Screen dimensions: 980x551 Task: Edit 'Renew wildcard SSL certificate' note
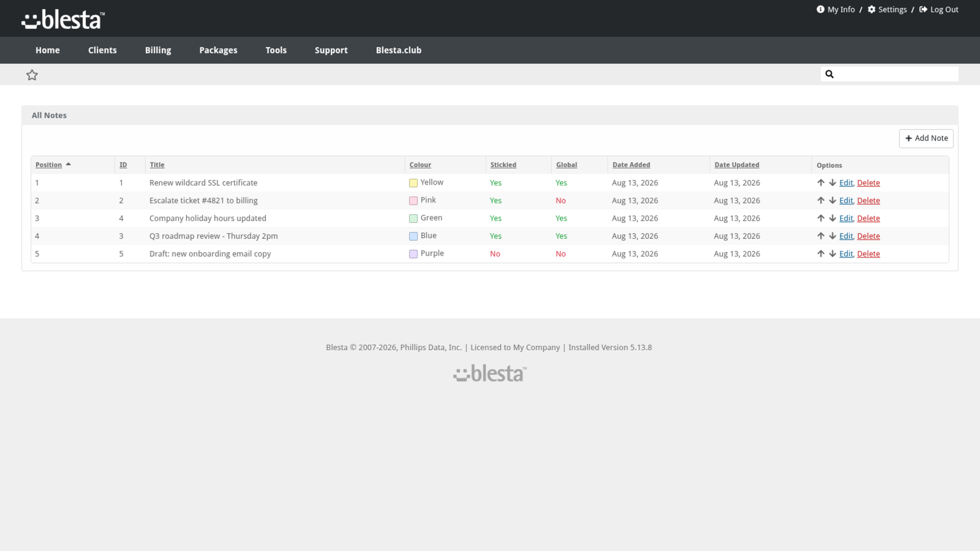tap(846, 183)
